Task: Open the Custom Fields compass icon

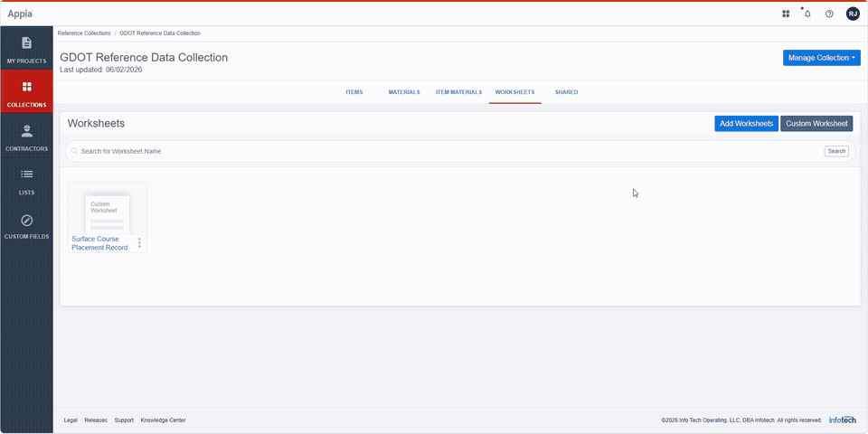Action: [26, 221]
